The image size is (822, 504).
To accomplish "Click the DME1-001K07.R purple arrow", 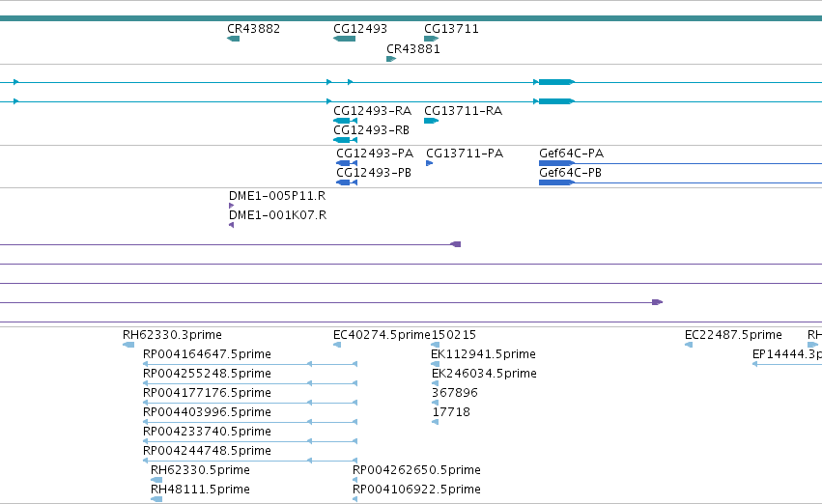I will [231, 225].
